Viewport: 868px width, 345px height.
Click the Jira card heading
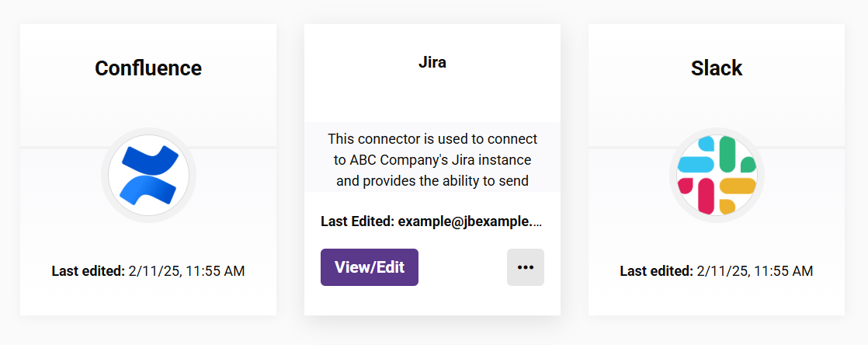[x=432, y=63]
